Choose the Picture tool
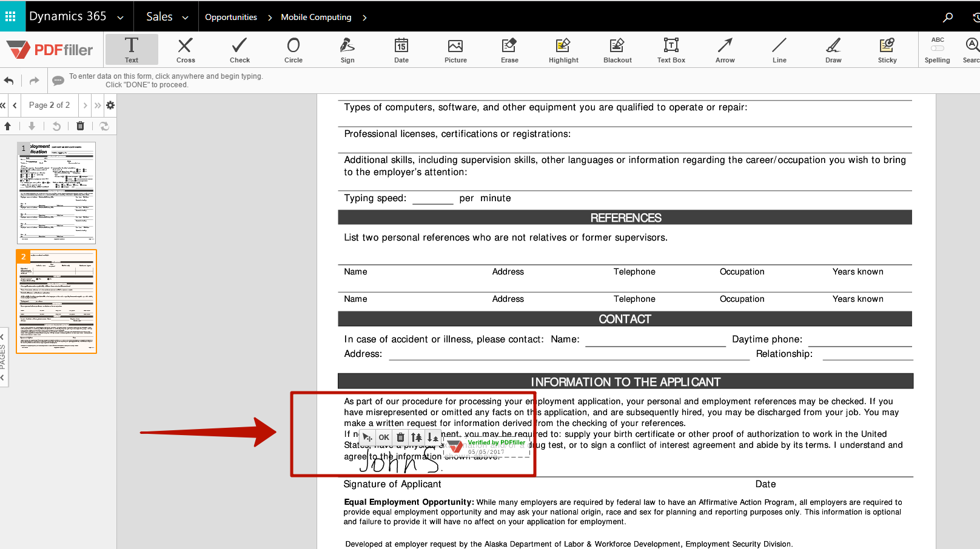The image size is (980, 549). (455, 49)
